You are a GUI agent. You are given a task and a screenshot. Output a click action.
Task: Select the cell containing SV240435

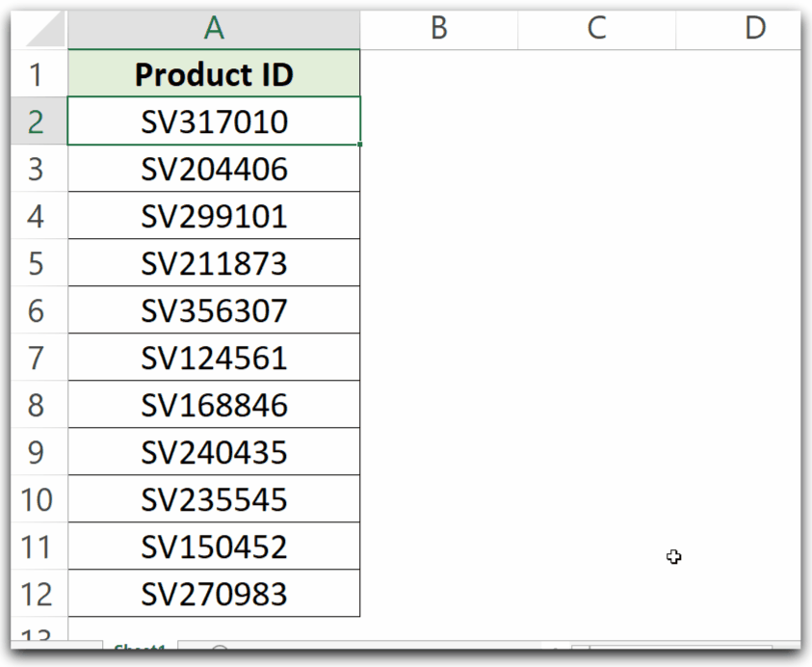click(213, 451)
